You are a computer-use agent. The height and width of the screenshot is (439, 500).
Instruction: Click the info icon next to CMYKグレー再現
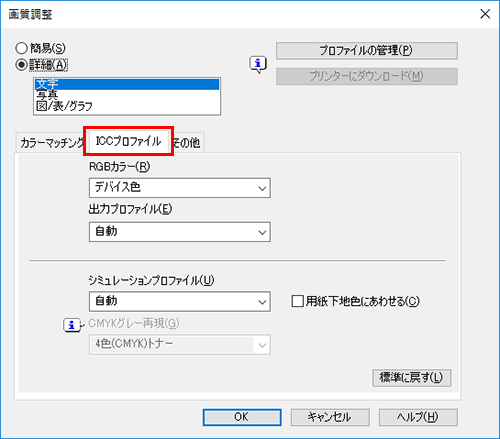pos(71,325)
